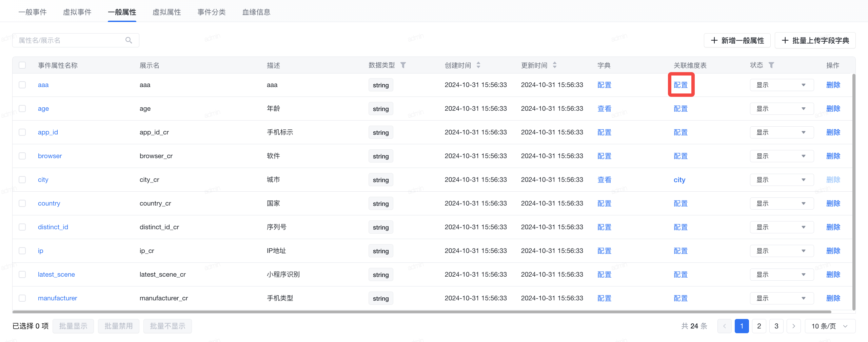Screen dimensions: 868x342
Task: Go to page 3
Action: pyautogui.click(x=776, y=326)
